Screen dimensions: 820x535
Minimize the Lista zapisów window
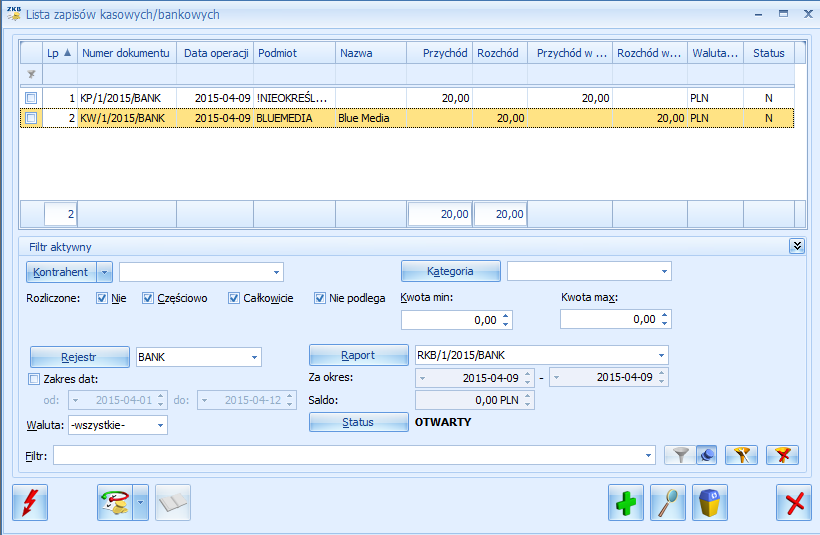point(758,15)
